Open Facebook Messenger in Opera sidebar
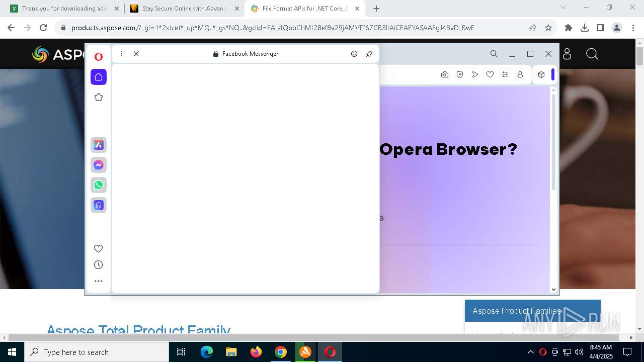This screenshot has height=362, width=644. [x=99, y=165]
